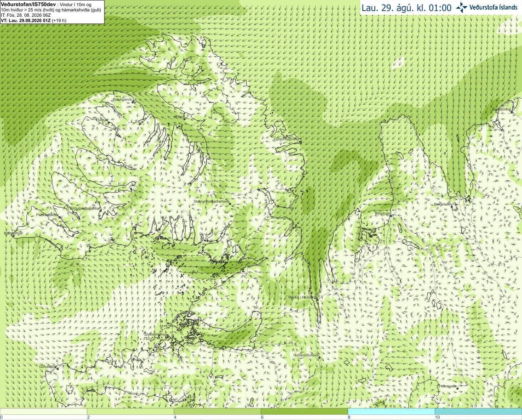Click the Siglufjörður label in the northeast
The image size is (522, 420).
pos(501,109)
